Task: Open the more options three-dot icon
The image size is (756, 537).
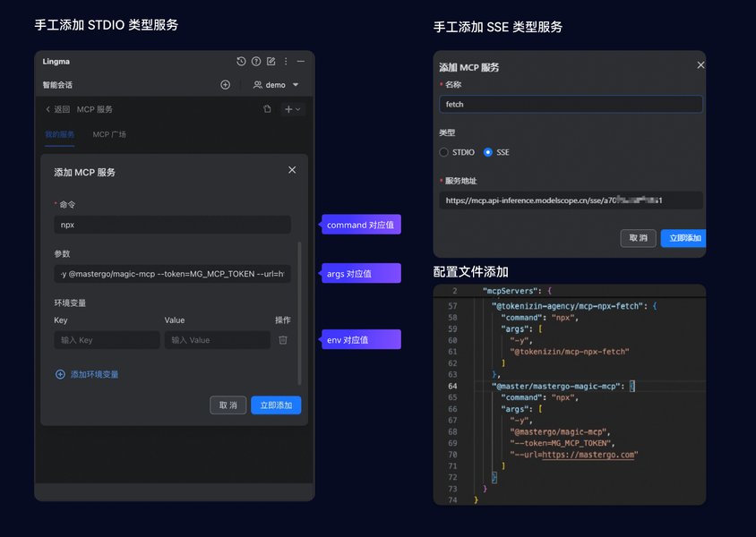Action: 286,61
